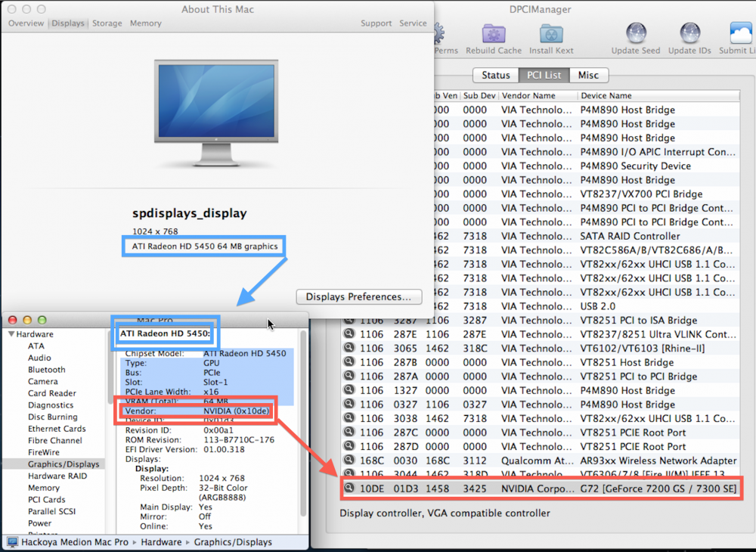Viewport: 756px width, 552px height.
Task: Select Camera in the Hardware sidebar
Action: [x=43, y=381]
